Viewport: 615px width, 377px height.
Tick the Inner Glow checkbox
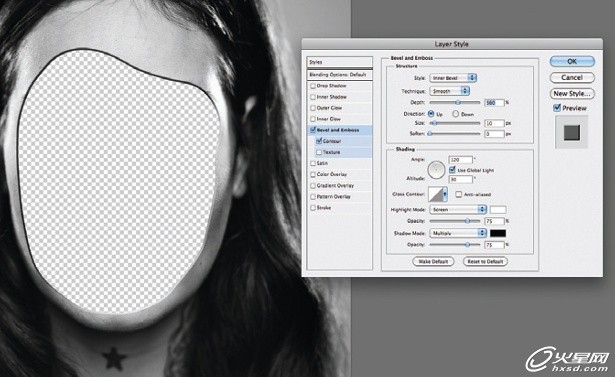click(x=313, y=119)
